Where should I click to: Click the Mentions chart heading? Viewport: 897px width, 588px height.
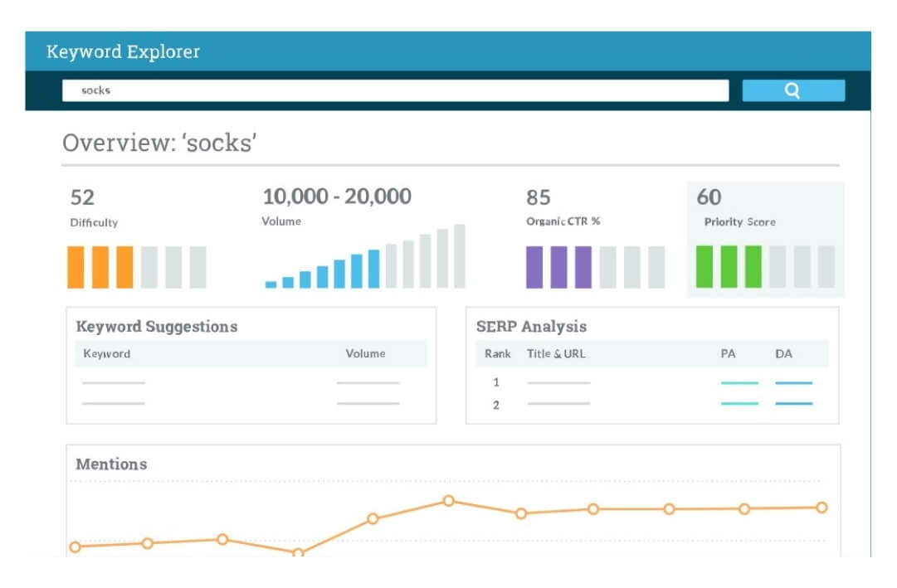111,464
